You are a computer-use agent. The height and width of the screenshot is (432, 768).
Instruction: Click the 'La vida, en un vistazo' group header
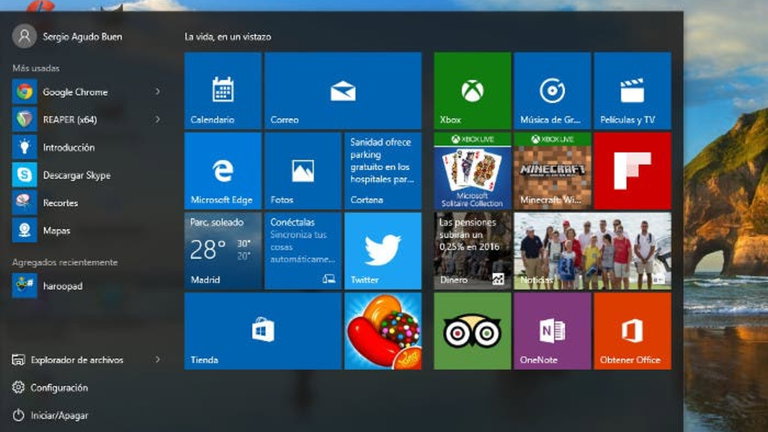click(228, 37)
